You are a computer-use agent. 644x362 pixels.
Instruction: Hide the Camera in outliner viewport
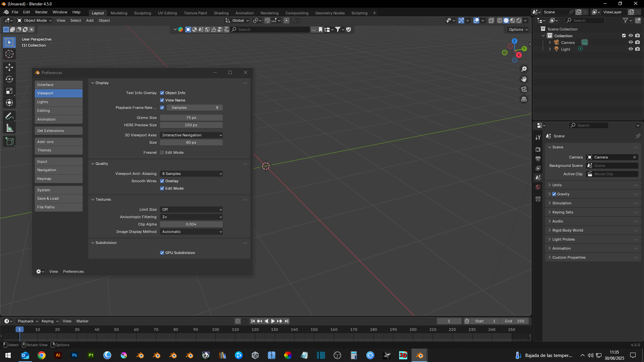[631, 43]
